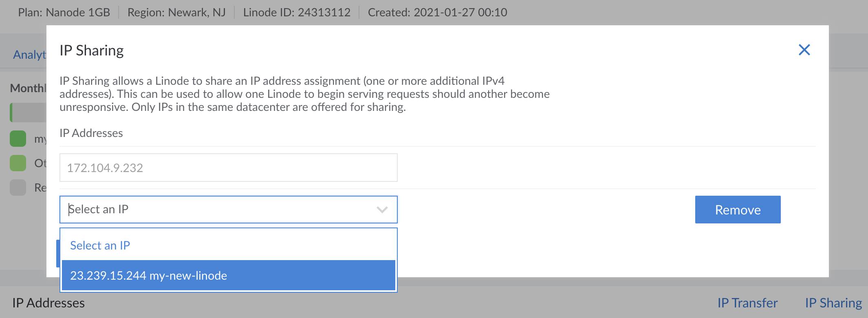
Task: Click the 172.104.9.232 address field
Action: (228, 168)
